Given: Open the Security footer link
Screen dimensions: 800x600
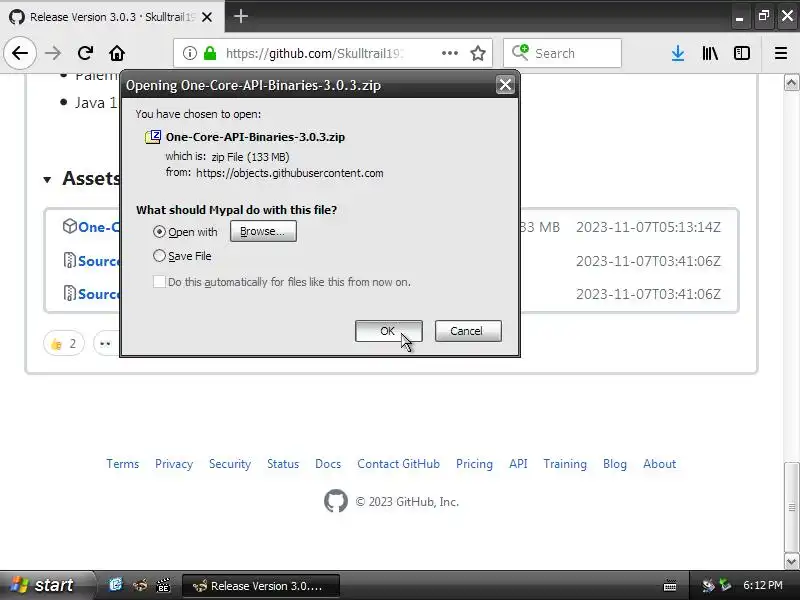Looking at the screenshot, I should coord(230,464).
